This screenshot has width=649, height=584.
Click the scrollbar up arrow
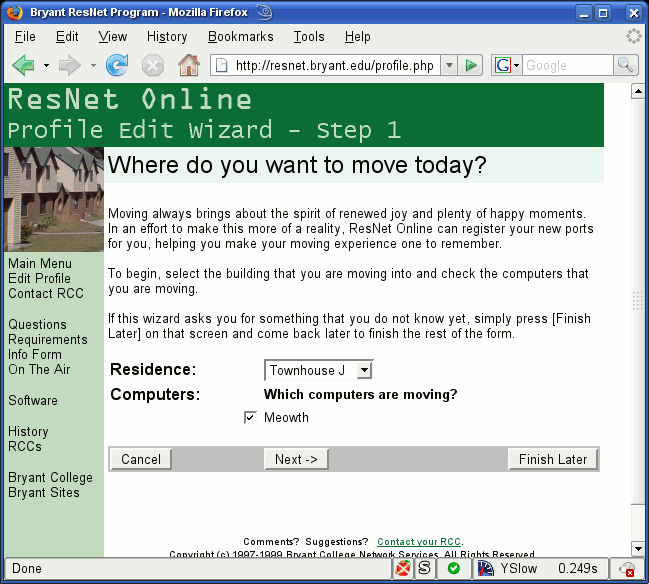click(x=638, y=91)
